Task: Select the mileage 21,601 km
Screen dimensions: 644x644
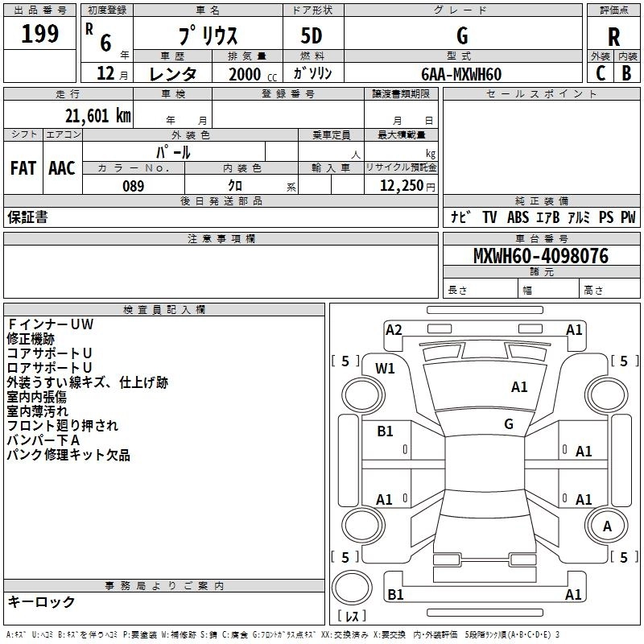Action: click(97, 115)
